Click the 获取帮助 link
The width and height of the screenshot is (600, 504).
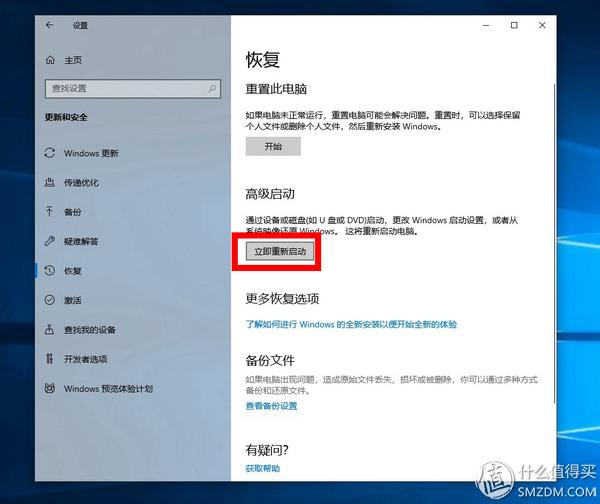pos(262,468)
